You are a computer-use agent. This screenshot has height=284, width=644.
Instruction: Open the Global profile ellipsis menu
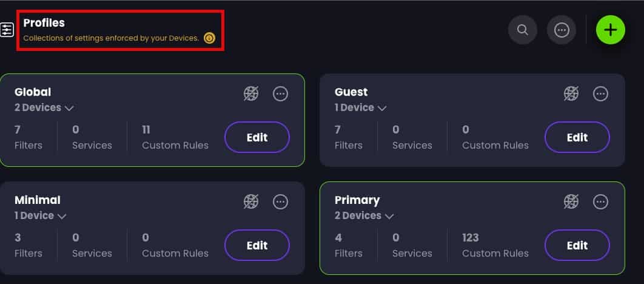point(281,93)
